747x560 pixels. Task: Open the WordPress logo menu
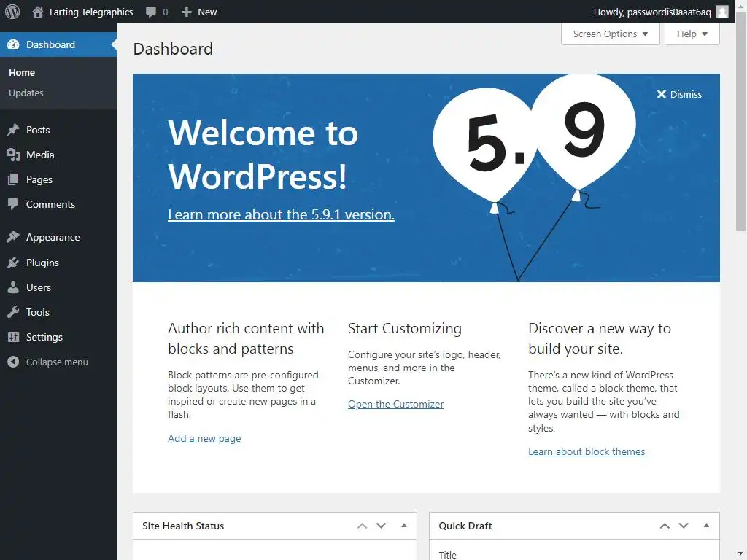pos(12,12)
